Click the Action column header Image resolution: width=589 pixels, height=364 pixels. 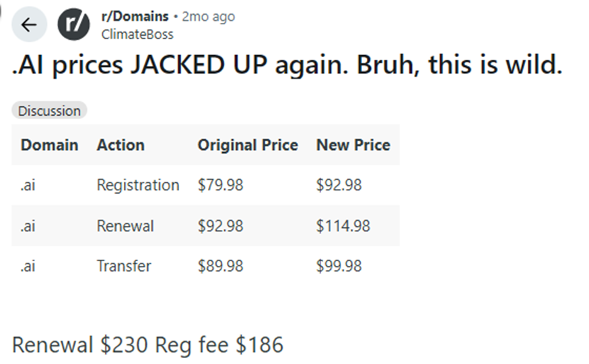coord(120,145)
